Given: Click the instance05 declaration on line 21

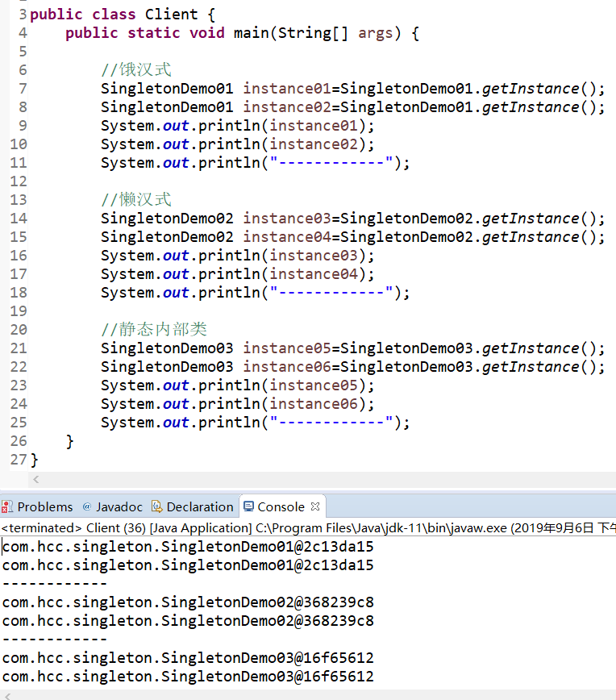Looking at the screenshot, I should click(352, 348).
